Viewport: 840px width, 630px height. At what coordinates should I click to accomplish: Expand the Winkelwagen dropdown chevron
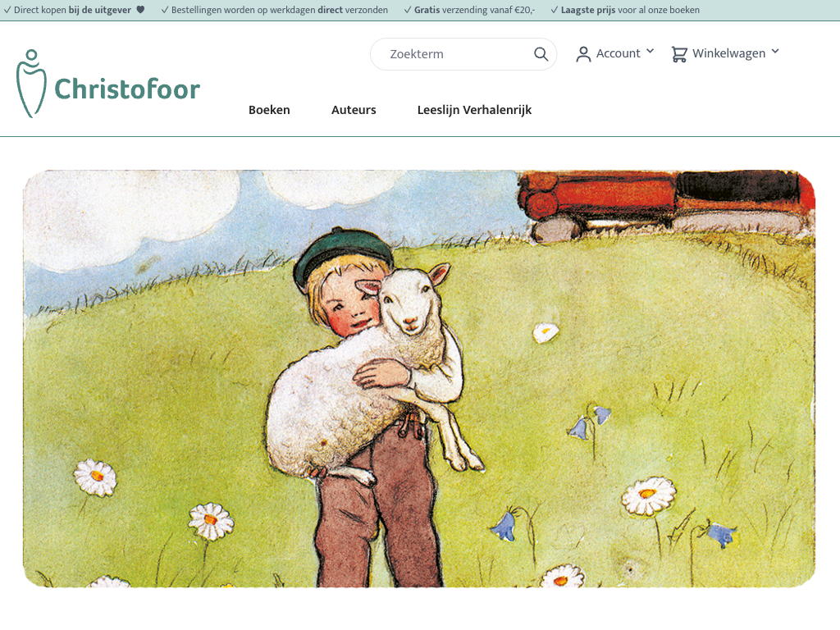[x=774, y=52]
